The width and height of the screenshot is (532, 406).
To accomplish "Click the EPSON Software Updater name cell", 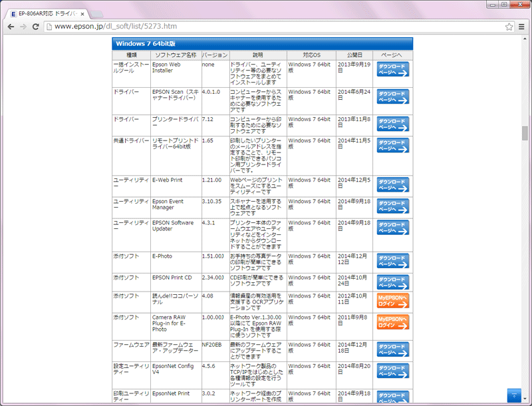I will (176, 235).
